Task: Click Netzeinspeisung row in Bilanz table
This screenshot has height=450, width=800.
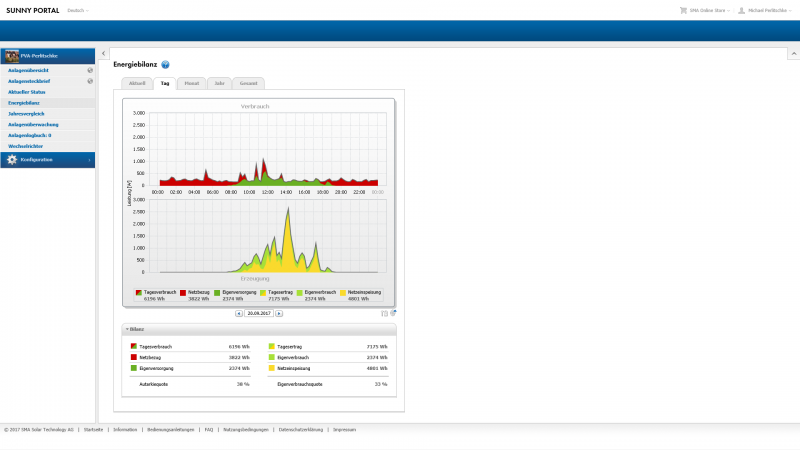Action: [328, 368]
